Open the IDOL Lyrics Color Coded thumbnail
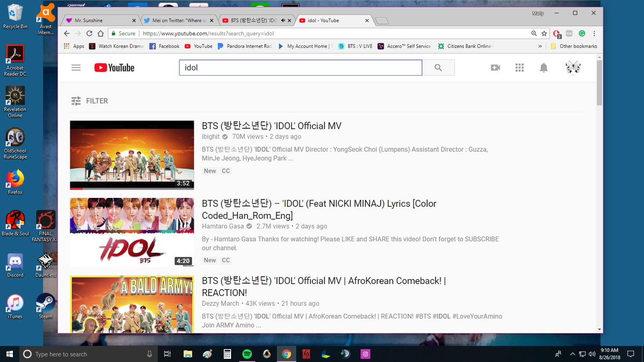The width and height of the screenshot is (644, 362). [132, 233]
